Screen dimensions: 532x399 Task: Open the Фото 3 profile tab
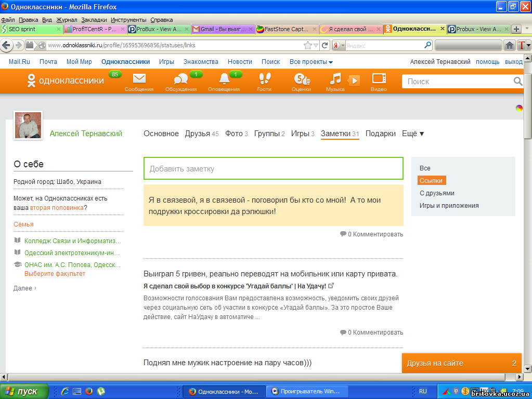point(237,134)
